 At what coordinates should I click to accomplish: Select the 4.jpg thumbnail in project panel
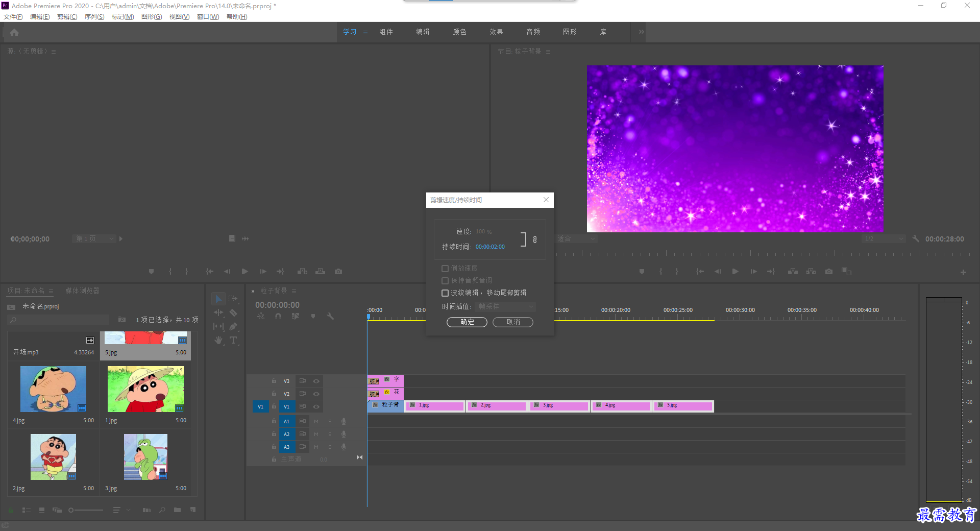[53, 389]
